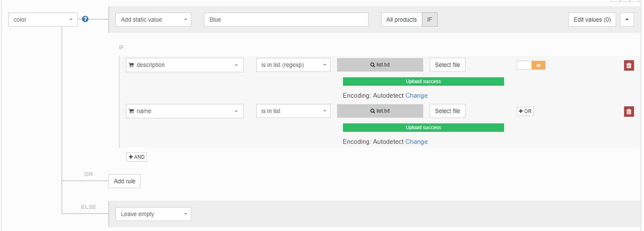Click the Blue static value field
Screen dimensions: 644x231
(286, 20)
